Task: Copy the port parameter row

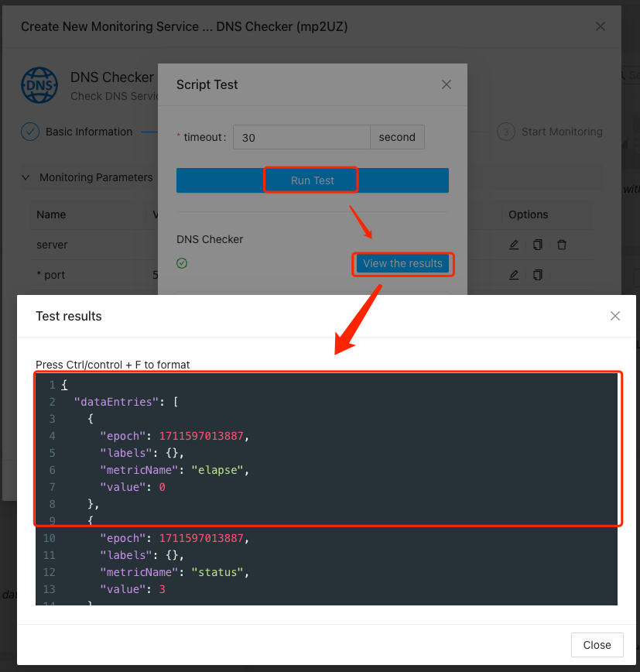Action: tap(538, 274)
